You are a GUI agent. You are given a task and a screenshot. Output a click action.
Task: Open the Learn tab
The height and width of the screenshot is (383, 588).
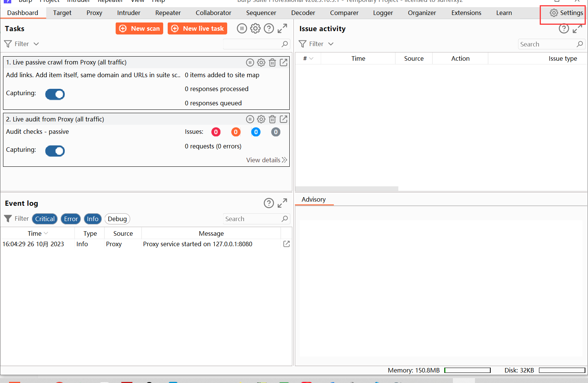pyautogui.click(x=504, y=13)
